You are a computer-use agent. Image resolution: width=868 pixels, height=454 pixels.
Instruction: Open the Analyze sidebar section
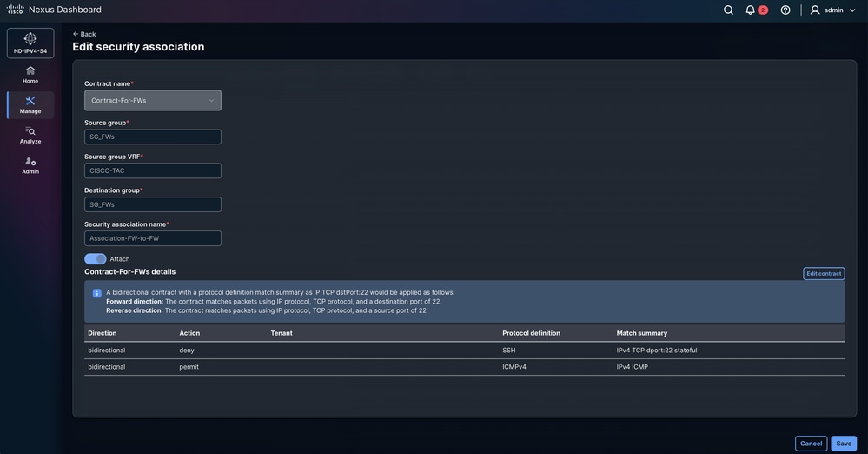[30, 136]
